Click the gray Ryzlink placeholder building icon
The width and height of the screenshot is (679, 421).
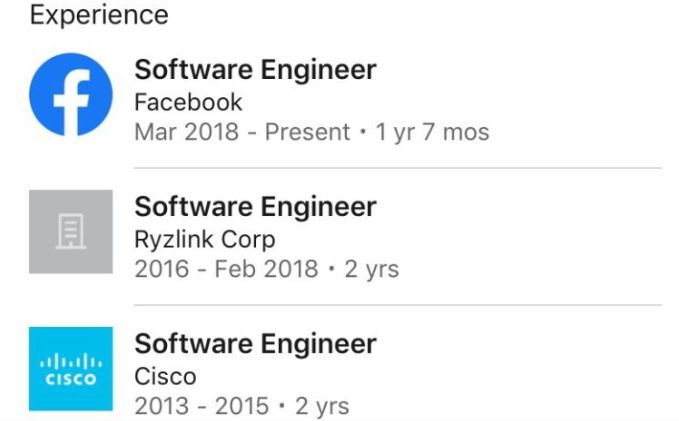[71, 232]
